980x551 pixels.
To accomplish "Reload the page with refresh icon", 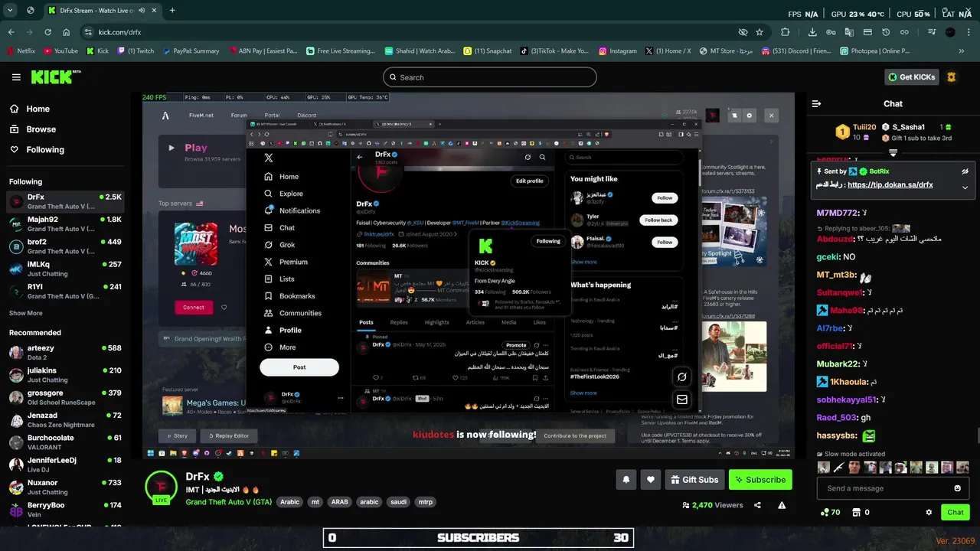I will (x=48, y=32).
